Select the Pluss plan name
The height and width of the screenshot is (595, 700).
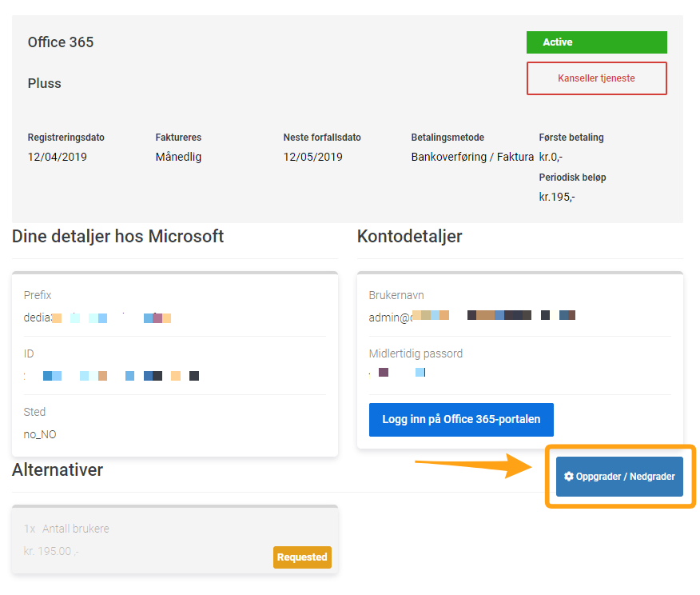tap(45, 83)
